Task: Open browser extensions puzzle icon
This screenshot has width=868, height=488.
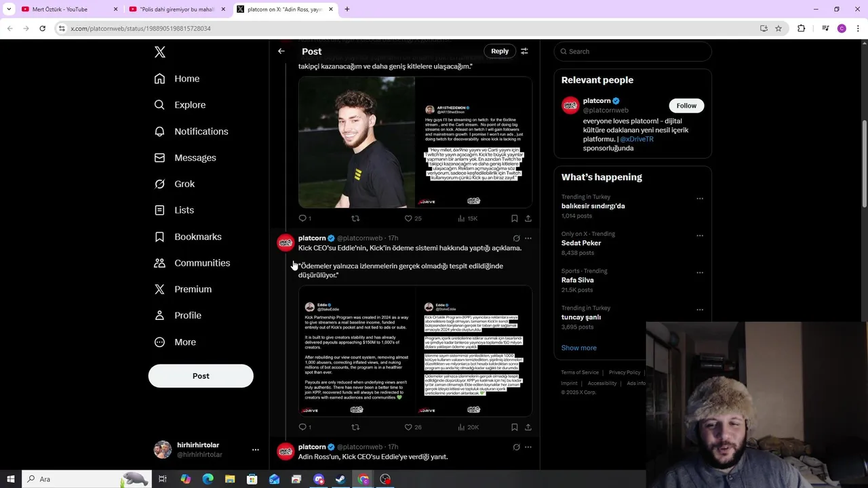Action: (802, 28)
